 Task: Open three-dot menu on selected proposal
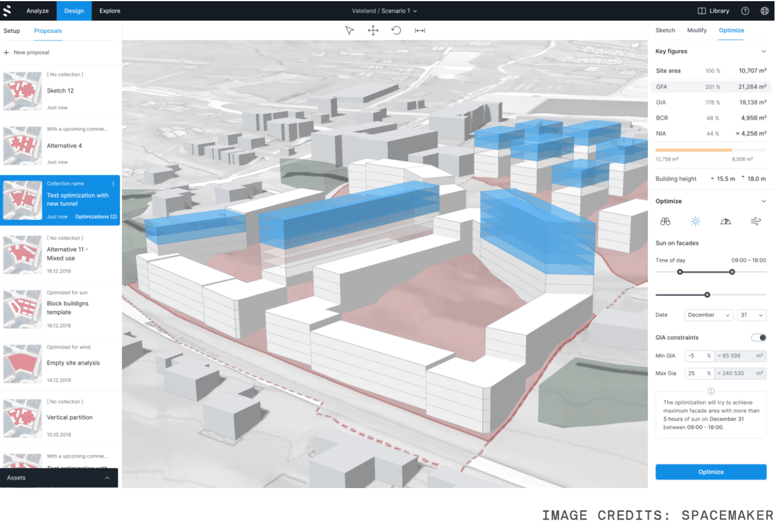113,184
